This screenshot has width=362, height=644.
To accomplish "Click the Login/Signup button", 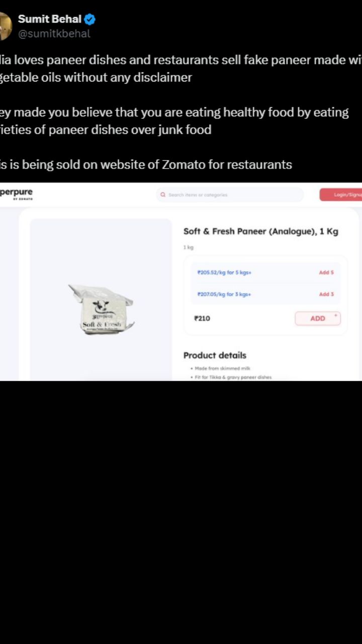I will point(341,195).
